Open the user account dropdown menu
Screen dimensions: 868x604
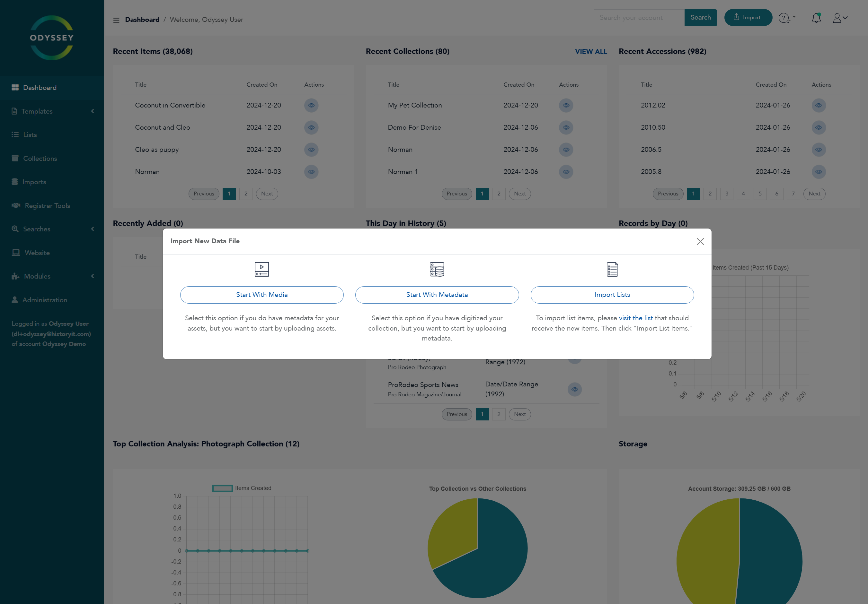pyautogui.click(x=840, y=18)
